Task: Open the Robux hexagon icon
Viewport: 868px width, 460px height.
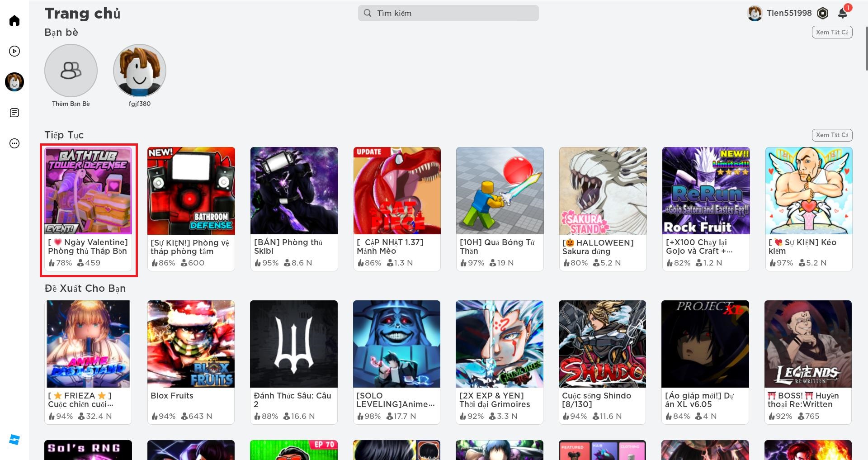Action: point(823,13)
